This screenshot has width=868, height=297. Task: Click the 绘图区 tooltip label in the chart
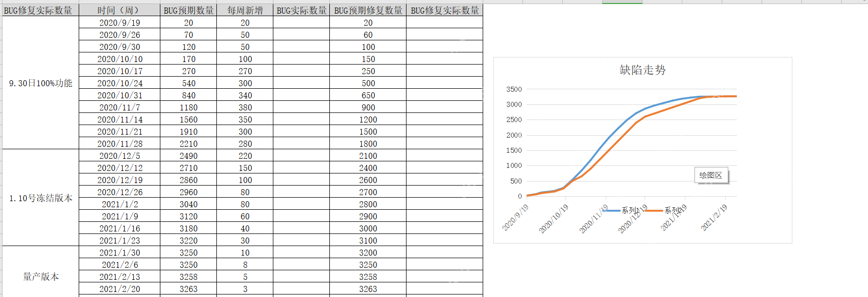point(711,175)
